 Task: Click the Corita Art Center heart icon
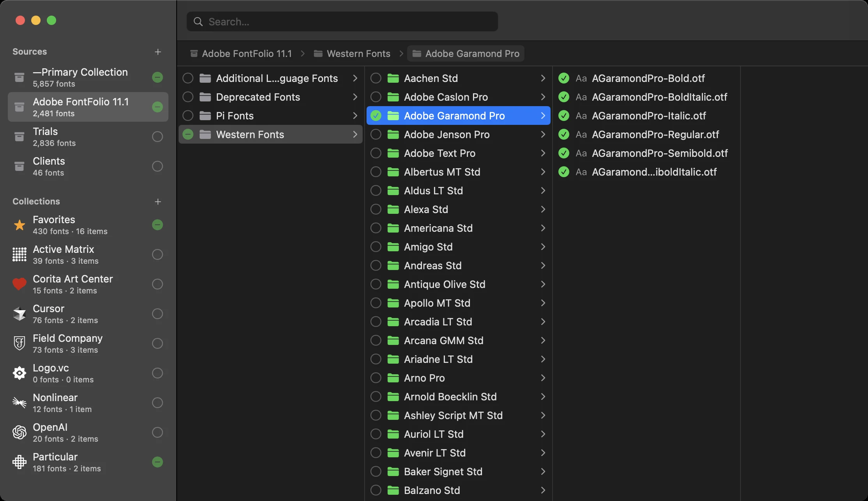(19, 284)
